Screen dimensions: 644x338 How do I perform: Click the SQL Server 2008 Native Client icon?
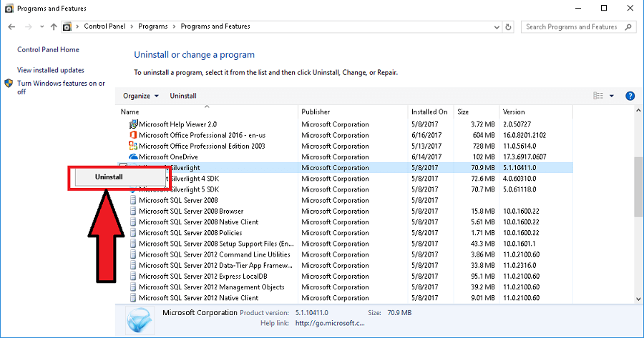coord(132,222)
